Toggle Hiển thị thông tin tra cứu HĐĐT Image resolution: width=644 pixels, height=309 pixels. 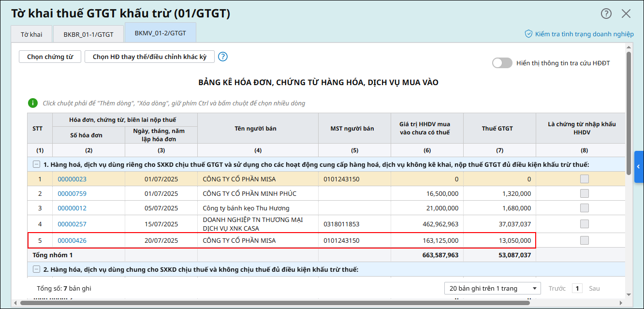[x=502, y=63]
